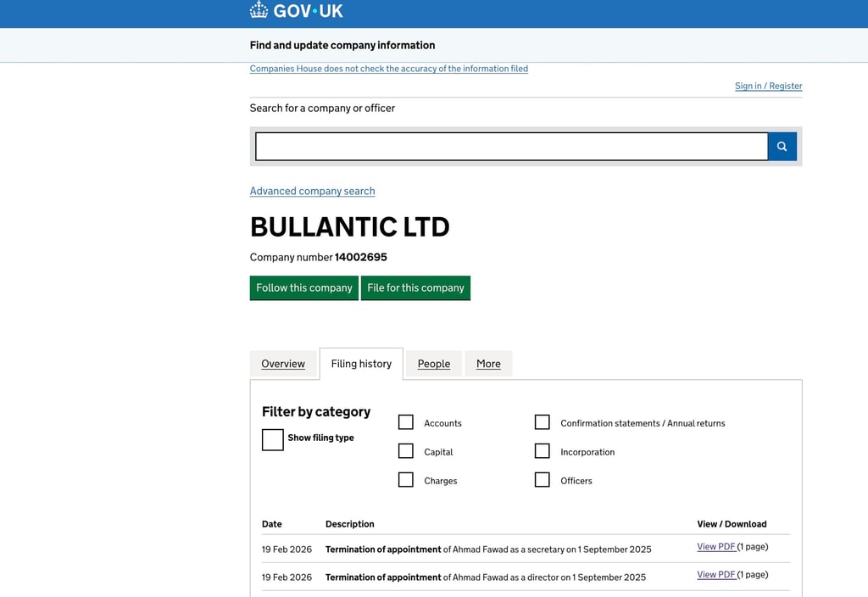Click the BULLANTIC LTD heading
This screenshot has width=868, height=597.
click(350, 227)
